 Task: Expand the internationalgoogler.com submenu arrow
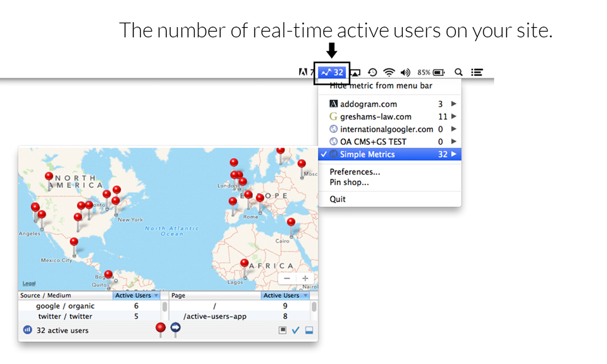pos(454,129)
